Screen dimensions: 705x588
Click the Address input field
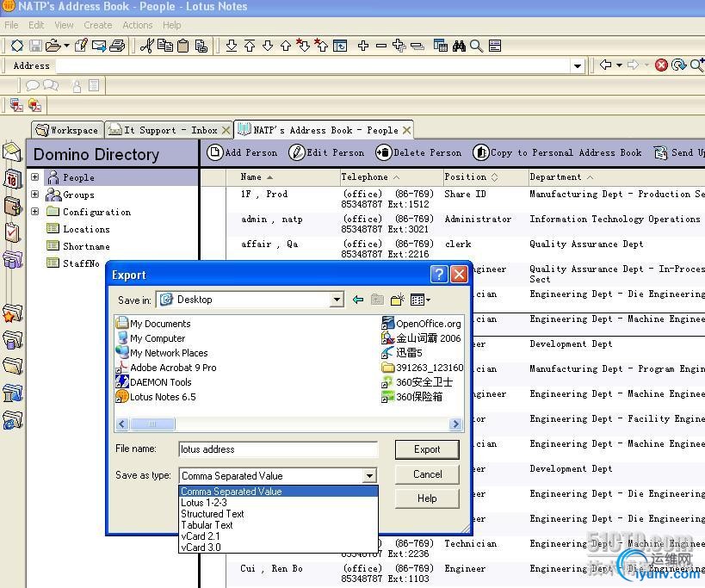click(313, 66)
